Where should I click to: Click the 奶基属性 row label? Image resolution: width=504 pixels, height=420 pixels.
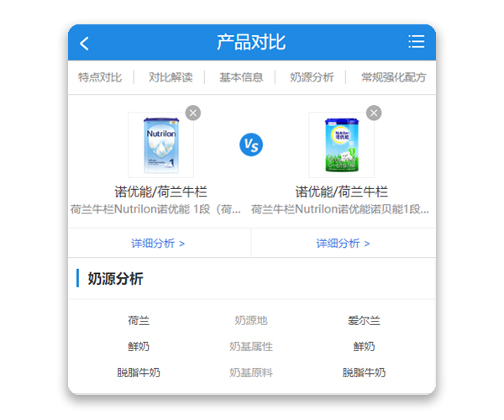click(x=251, y=347)
